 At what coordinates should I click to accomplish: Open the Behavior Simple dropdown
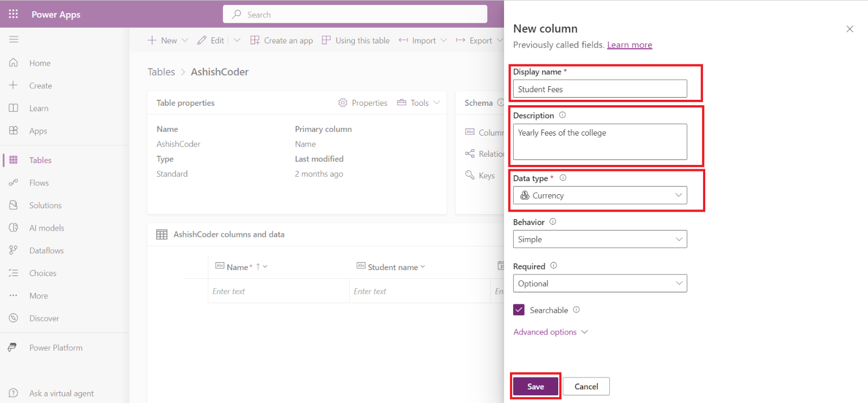(x=599, y=239)
